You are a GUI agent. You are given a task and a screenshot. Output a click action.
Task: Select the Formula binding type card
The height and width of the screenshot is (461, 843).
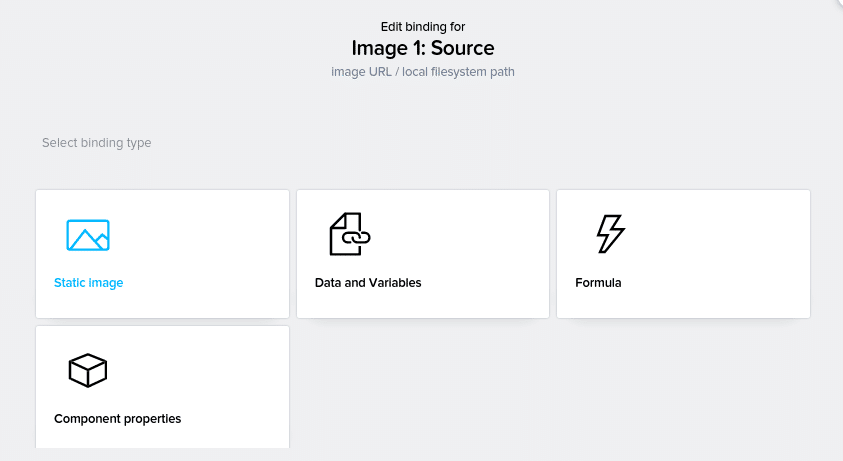pyautogui.click(x=683, y=254)
